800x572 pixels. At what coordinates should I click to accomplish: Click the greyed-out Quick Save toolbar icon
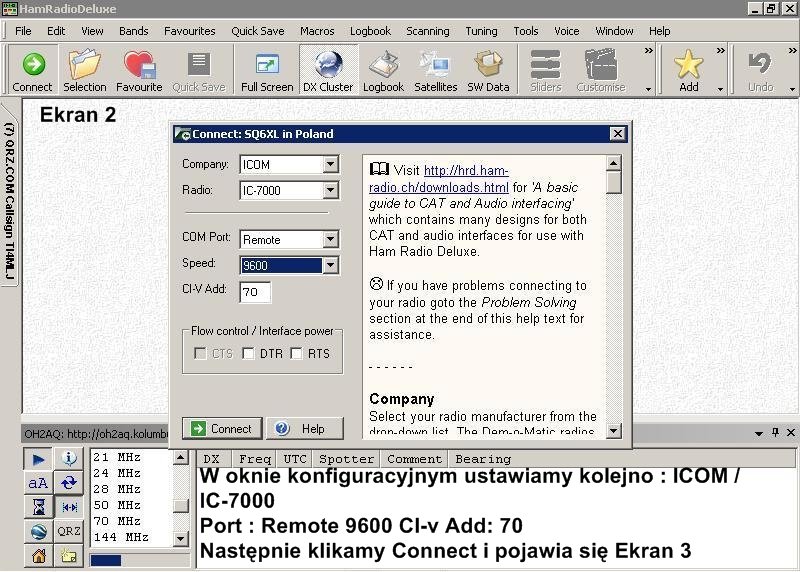198,70
